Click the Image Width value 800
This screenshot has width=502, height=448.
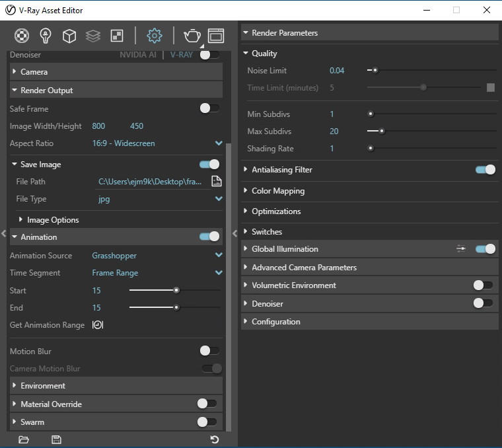98,126
